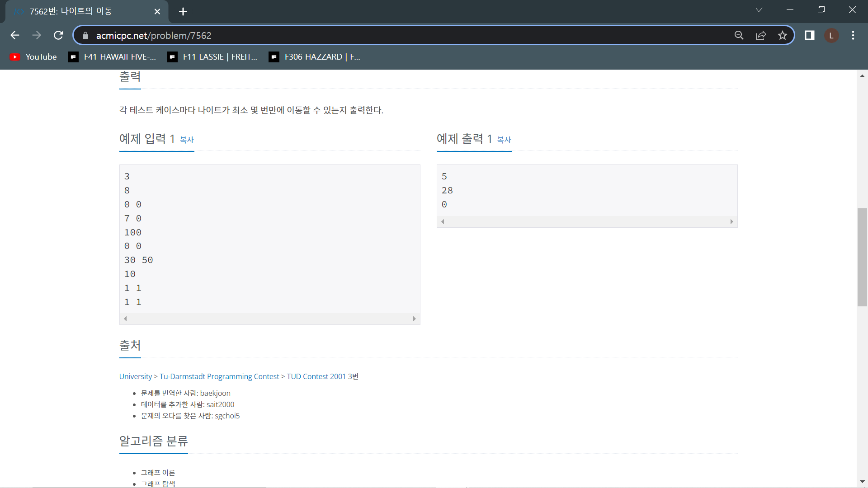Open F306 HAZZARD bookmark

[x=315, y=57]
